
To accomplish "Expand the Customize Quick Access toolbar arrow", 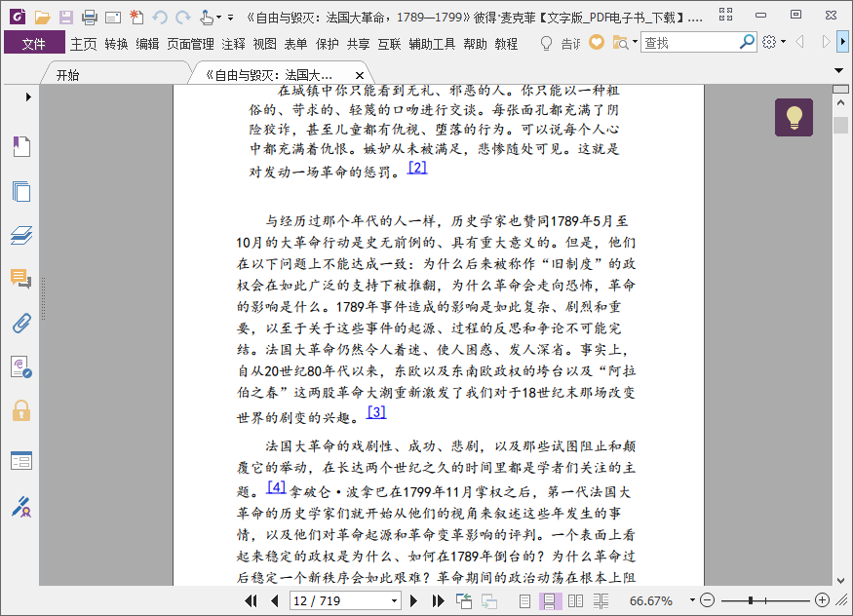I will click(231, 18).
